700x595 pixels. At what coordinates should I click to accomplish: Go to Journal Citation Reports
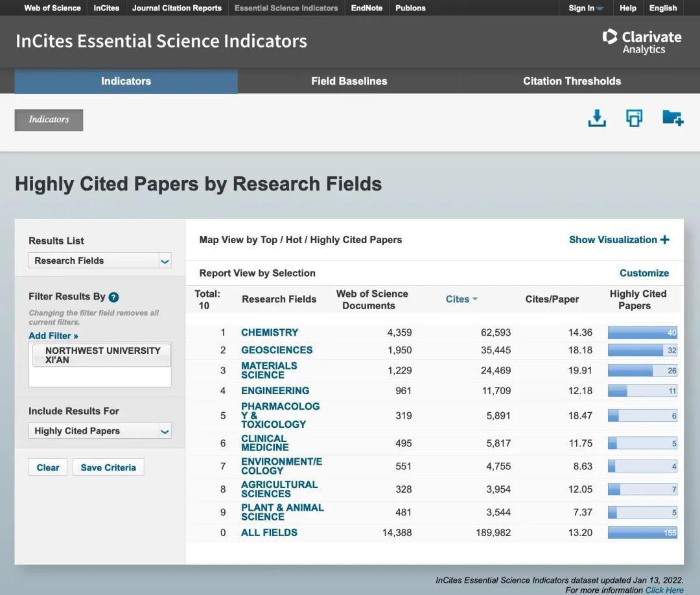click(176, 8)
